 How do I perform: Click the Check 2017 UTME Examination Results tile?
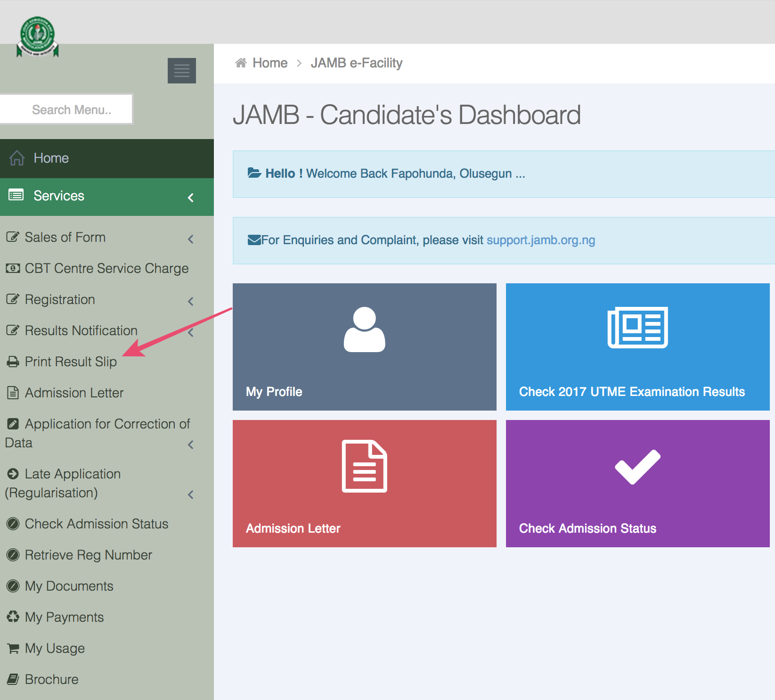point(637,347)
